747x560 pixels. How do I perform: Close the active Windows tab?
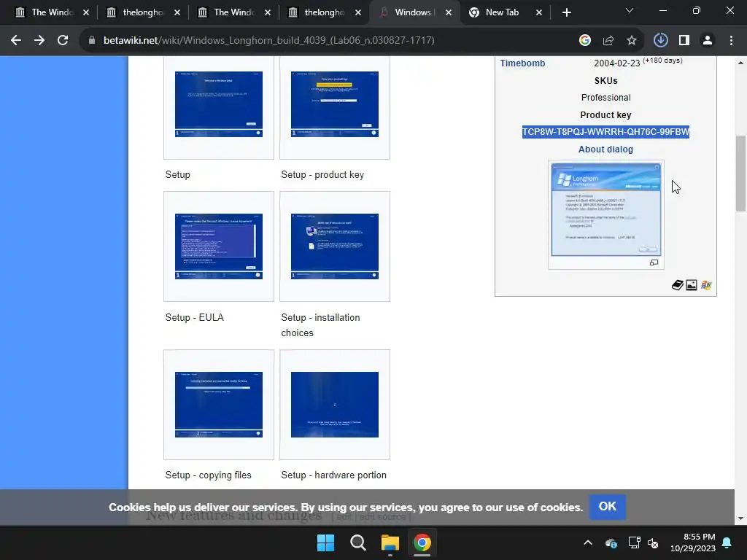[x=449, y=13]
